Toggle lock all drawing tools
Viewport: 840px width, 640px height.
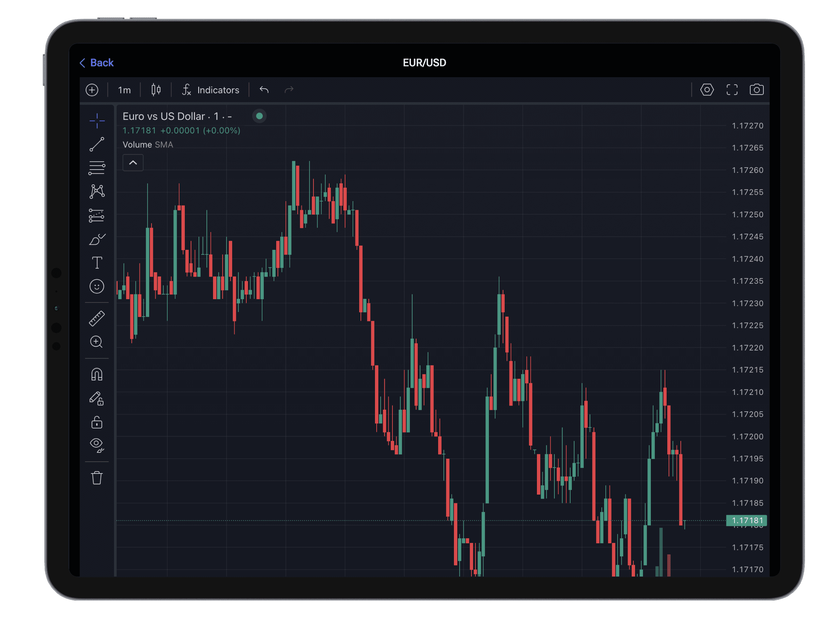[x=97, y=422]
